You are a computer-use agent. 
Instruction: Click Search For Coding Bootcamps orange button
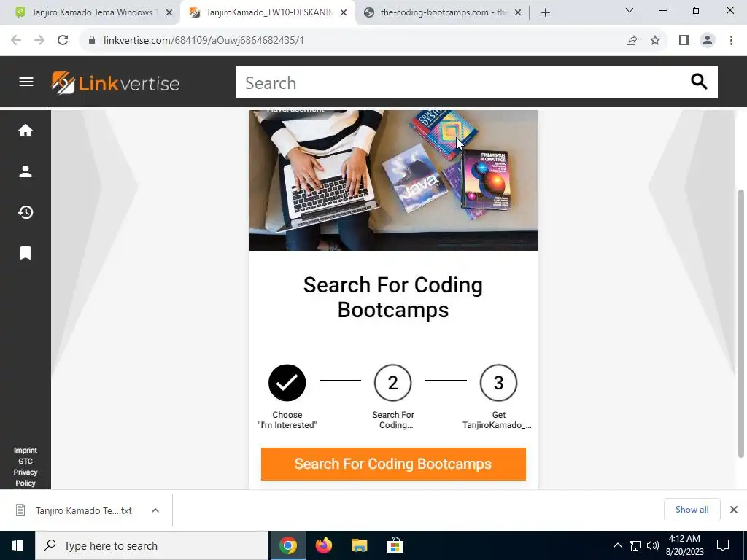pyautogui.click(x=393, y=464)
